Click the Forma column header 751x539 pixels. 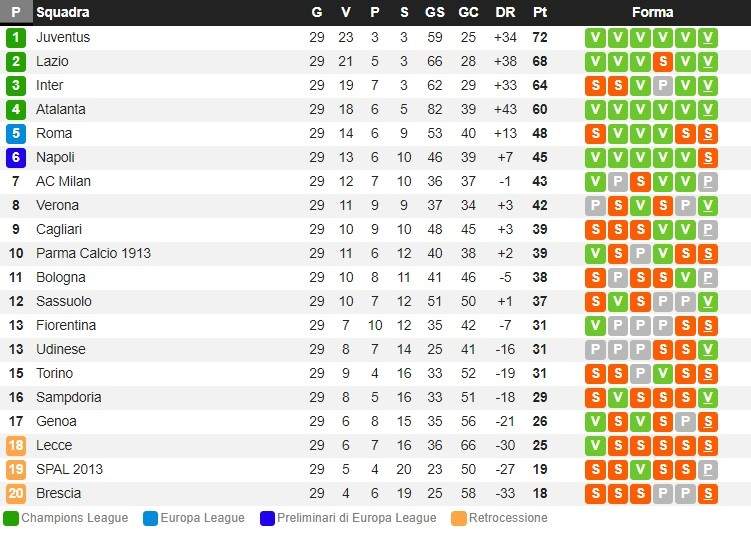[x=652, y=12]
